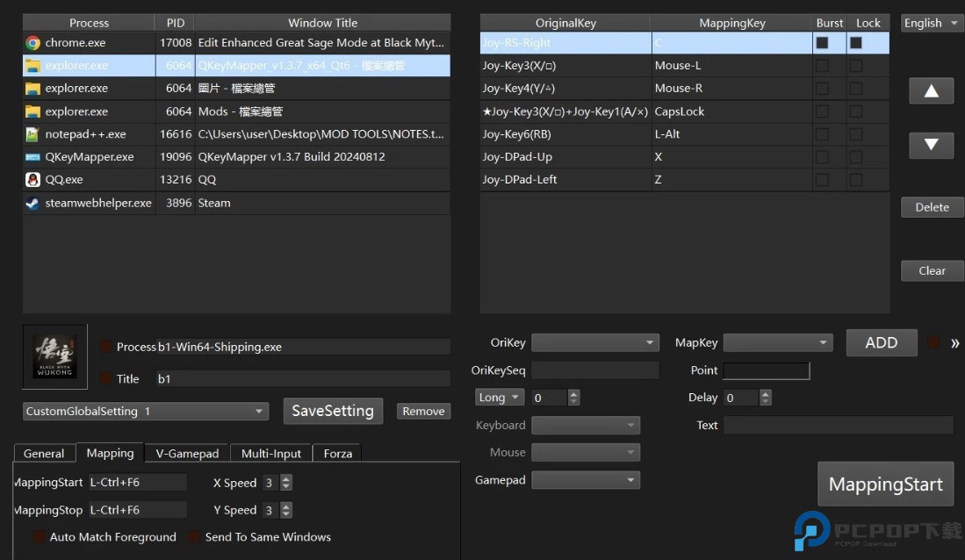Enable the Process name match checkbox
Image resolution: width=965 pixels, height=560 pixels.
click(x=106, y=347)
